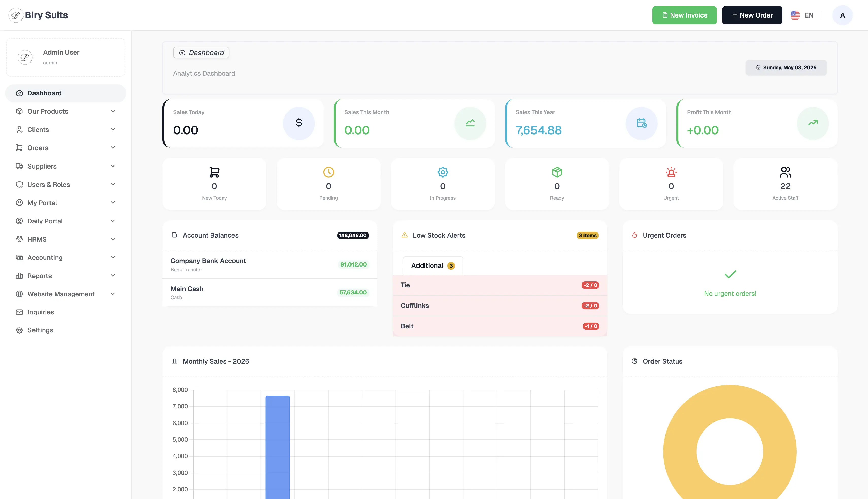Expand the HRMS chevron

[x=113, y=239]
